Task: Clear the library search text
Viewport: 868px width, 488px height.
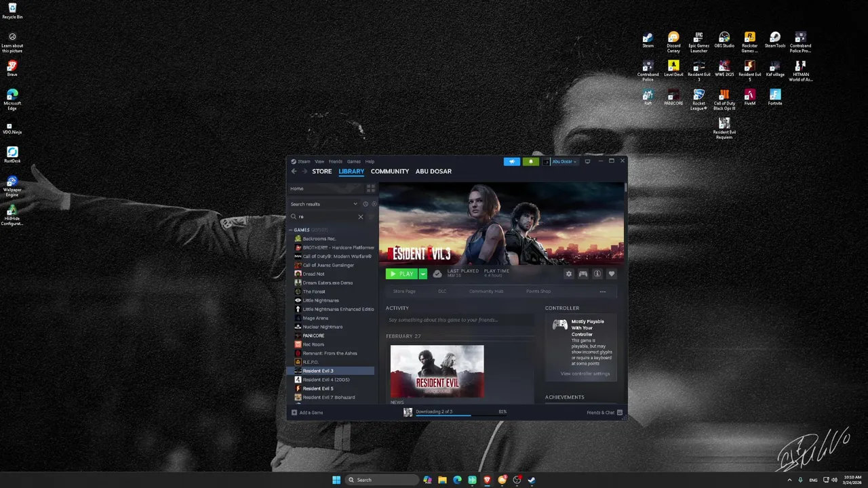Action: pyautogui.click(x=361, y=217)
